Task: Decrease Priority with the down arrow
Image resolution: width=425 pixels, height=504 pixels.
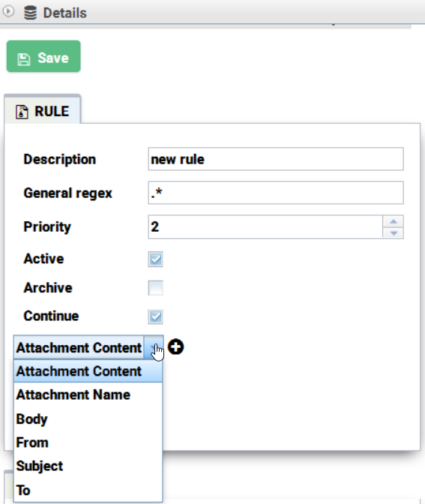Action: [x=394, y=232]
